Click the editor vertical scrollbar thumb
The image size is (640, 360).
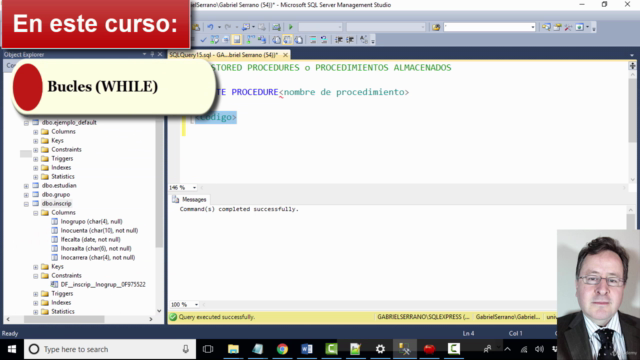coord(632,110)
